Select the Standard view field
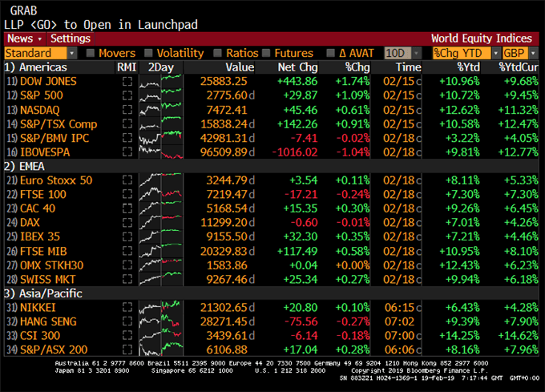Viewport: 545px width, 392px height. coord(36,53)
